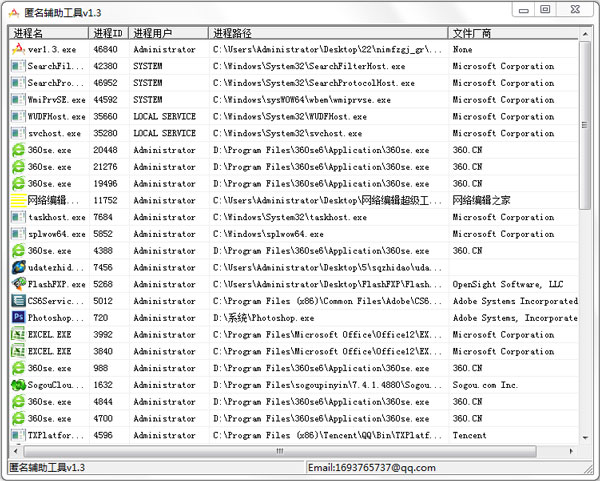This screenshot has height=481, width=600.
Task: Select Sogou.com Inc. vendor cell
Action: coord(485,385)
